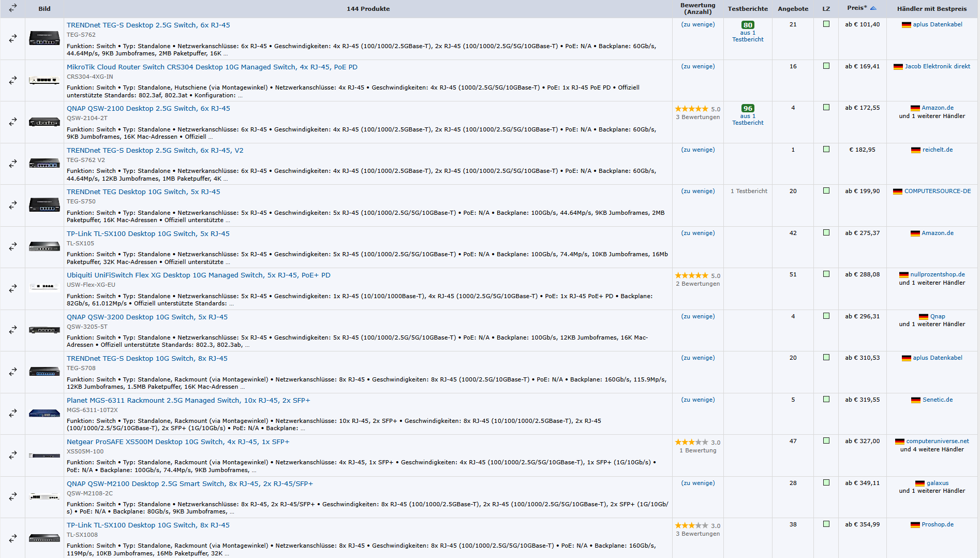The image size is (980, 558).
Task: Click Händler mit Bestpreis column header
Action: (932, 9)
